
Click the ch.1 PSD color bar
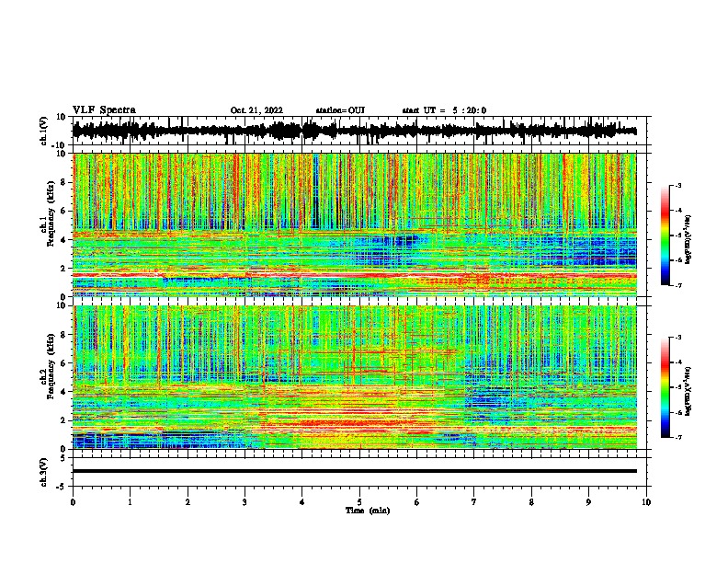(x=665, y=236)
